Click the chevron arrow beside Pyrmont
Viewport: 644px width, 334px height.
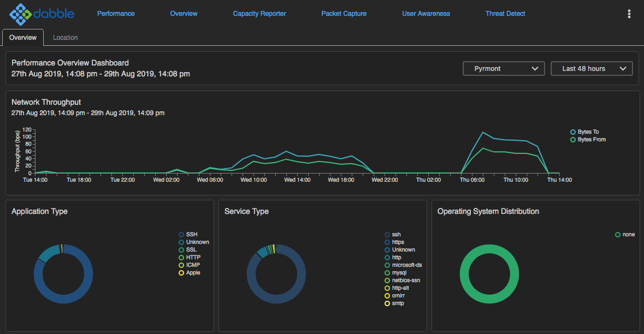[535, 69]
